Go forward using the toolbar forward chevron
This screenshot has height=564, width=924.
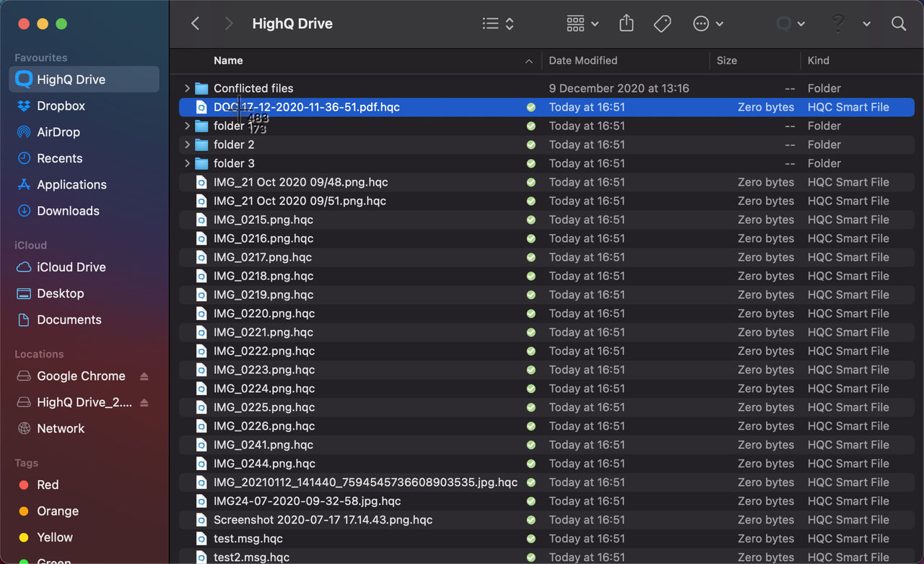229,24
